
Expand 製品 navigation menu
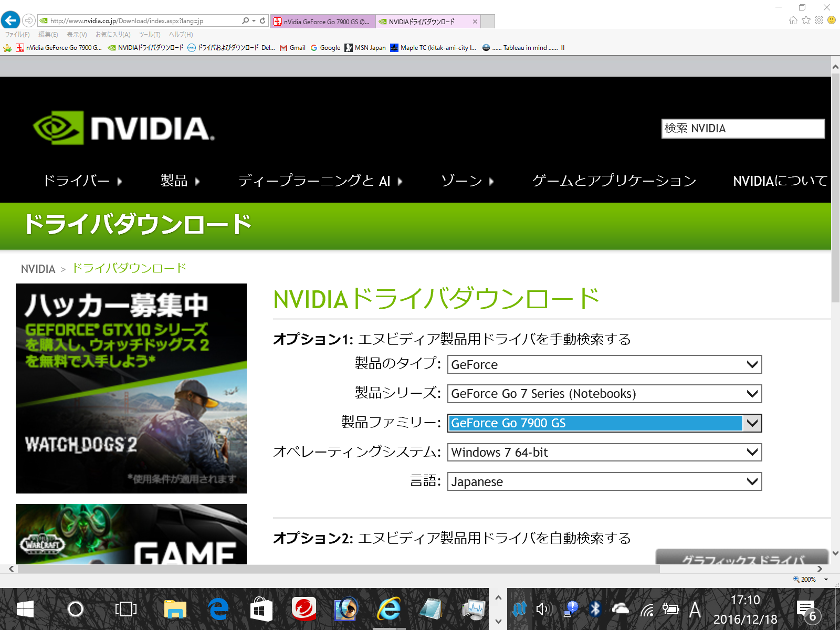click(180, 181)
